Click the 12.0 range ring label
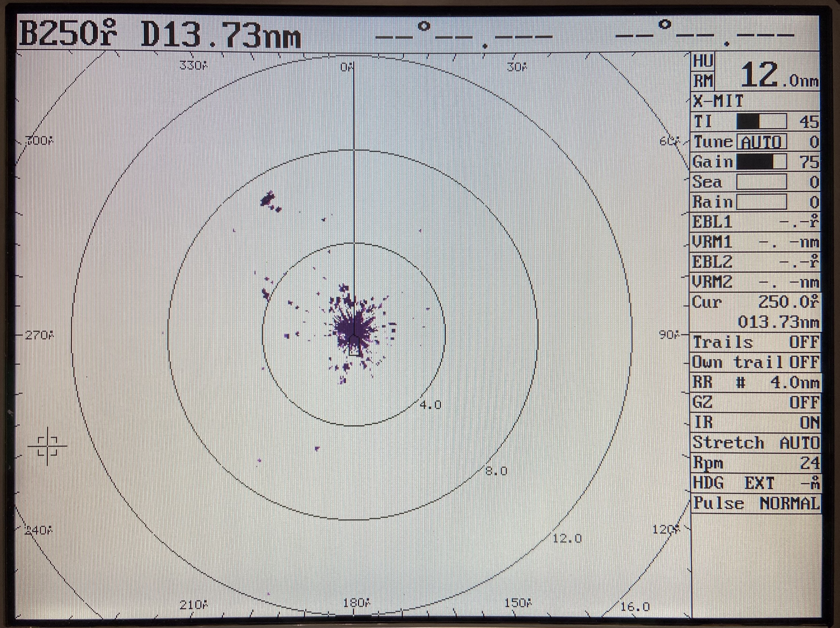 pyautogui.click(x=567, y=538)
